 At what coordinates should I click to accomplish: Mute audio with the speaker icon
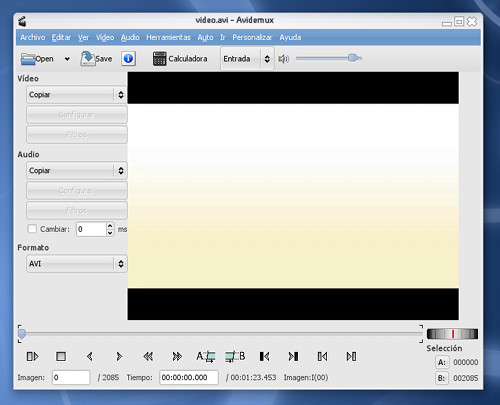click(x=283, y=59)
